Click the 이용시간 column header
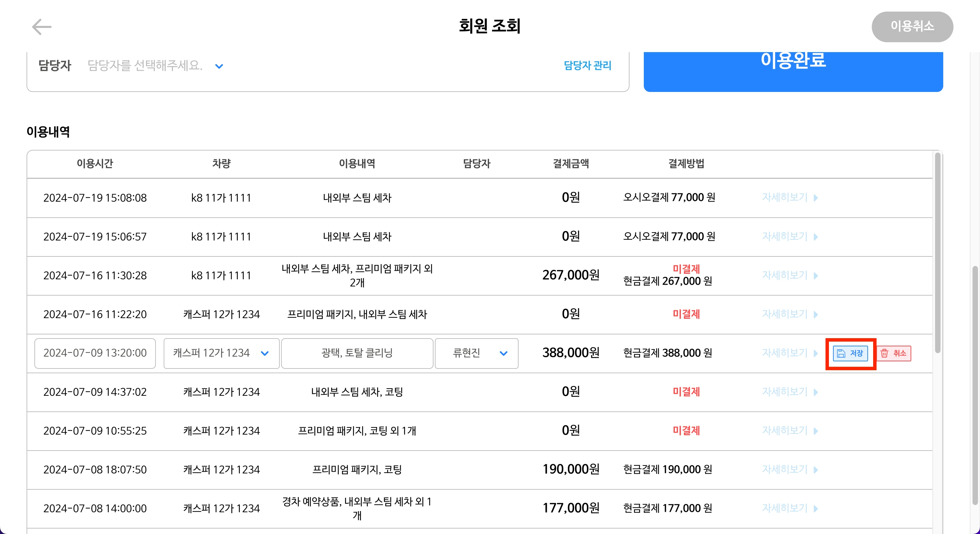 [x=95, y=163]
